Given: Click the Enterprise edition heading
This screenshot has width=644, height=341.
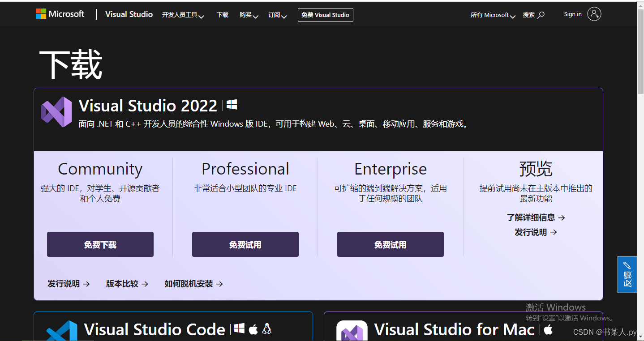Looking at the screenshot, I should point(391,169).
